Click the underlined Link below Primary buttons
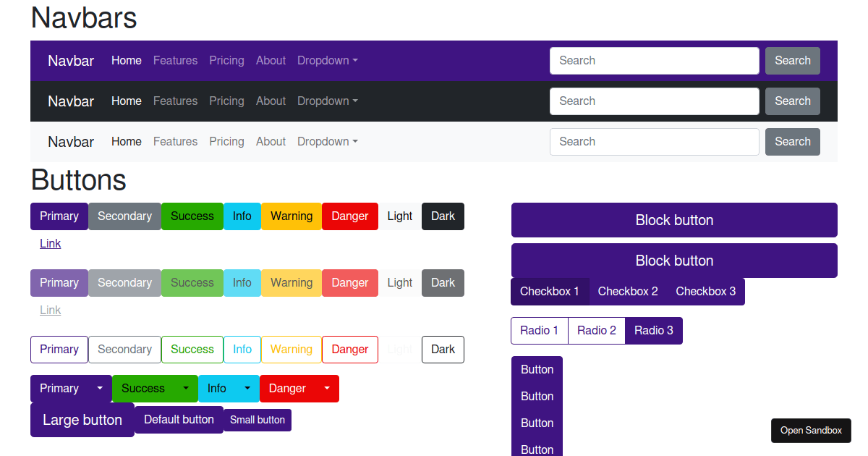The height and width of the screenshot is (456, 868). [50, 243]
